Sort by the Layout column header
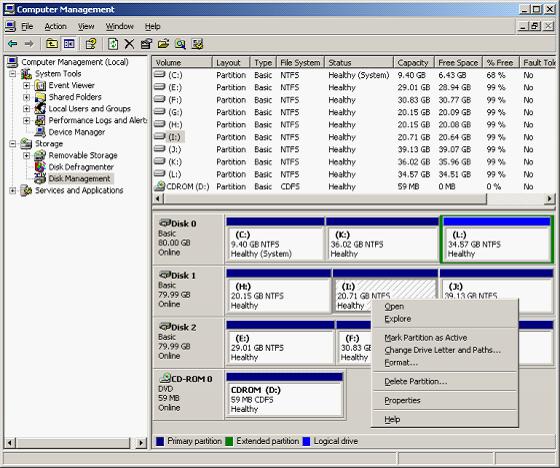The image size is (560, 468). point(231,63)
